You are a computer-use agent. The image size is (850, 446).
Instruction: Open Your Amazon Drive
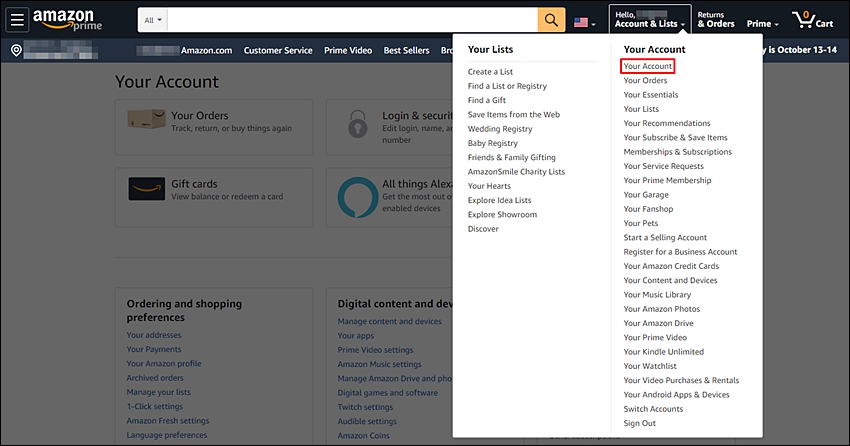[659, 323]
